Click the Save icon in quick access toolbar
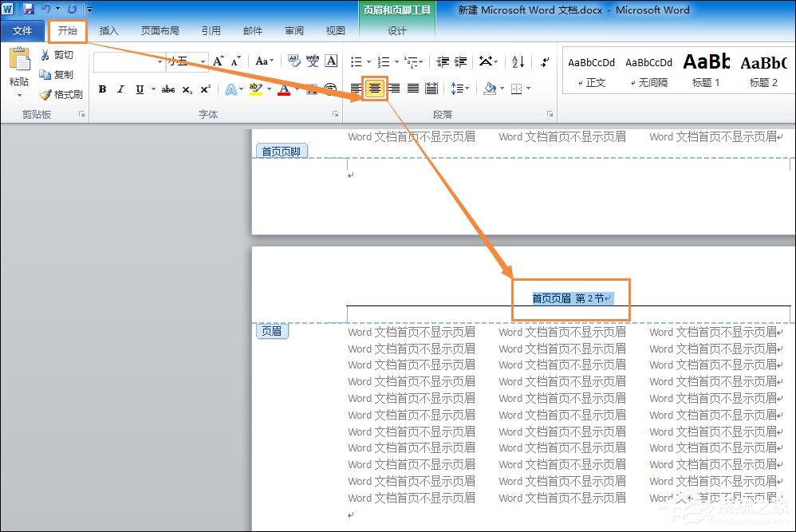Screen dimensions: 796x532 (29, 10)
